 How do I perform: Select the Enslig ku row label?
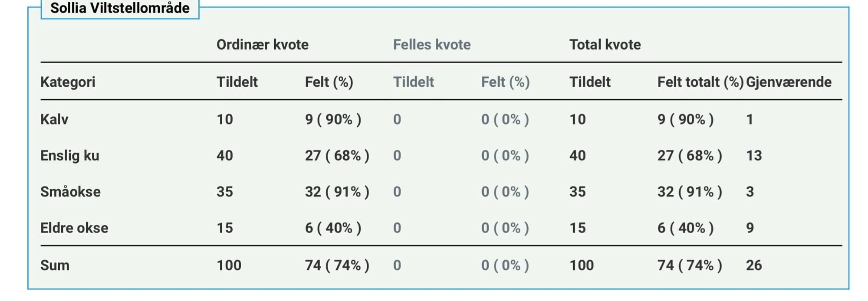pyautogui.click(x=70, y=155)
